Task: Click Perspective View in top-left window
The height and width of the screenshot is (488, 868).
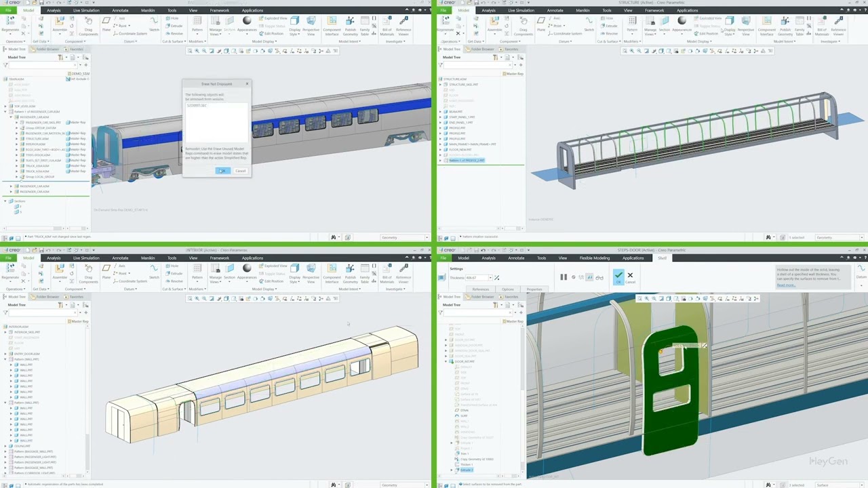Action: pos(311,26)
